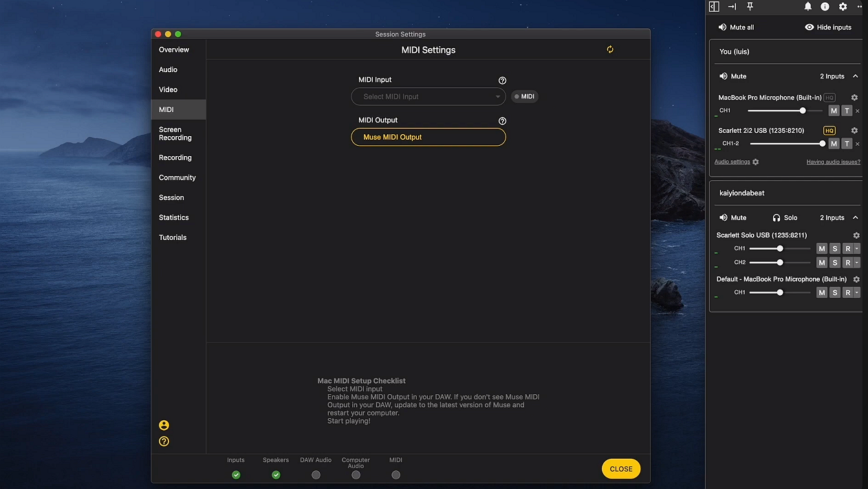Open the Audio settings tab
Screen dimensions: 868x489
point(168,69)
